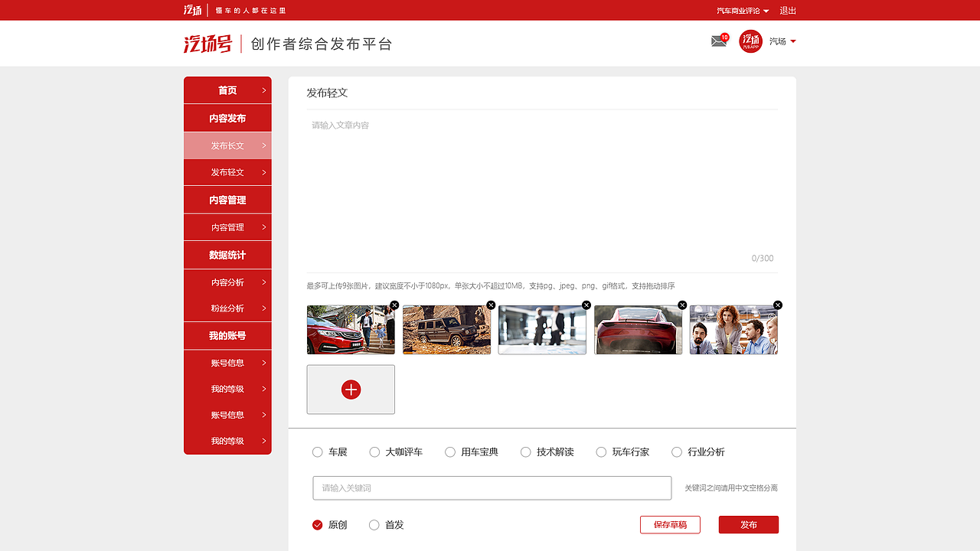980x551 pixels.
Task: Open the 首页 sidebar menu item
Action: pos(227,90)
